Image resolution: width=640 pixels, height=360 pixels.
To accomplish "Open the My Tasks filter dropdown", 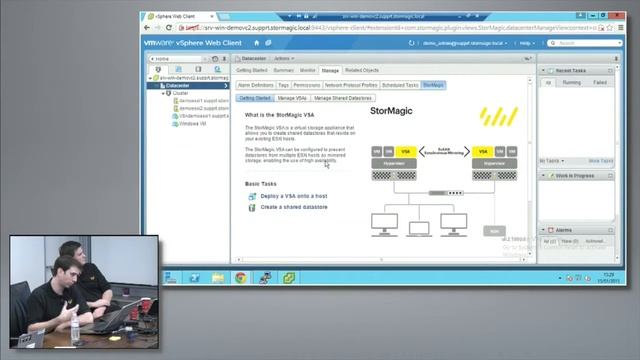I will (x=552, y=161).
